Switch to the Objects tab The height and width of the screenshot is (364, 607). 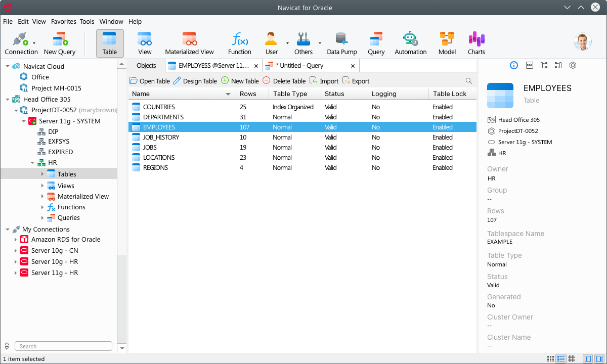click(x=146, y=66)
